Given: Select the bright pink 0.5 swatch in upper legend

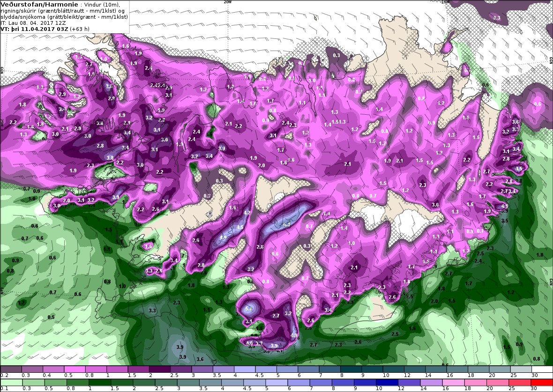Looking at the screenshot, I should (x=75, y=369).
